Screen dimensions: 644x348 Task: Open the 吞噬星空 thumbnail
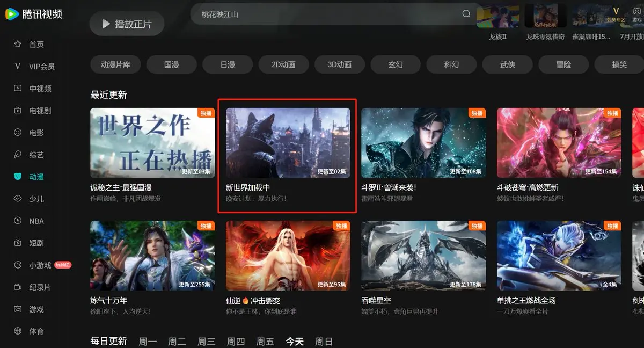click(424, 256)
